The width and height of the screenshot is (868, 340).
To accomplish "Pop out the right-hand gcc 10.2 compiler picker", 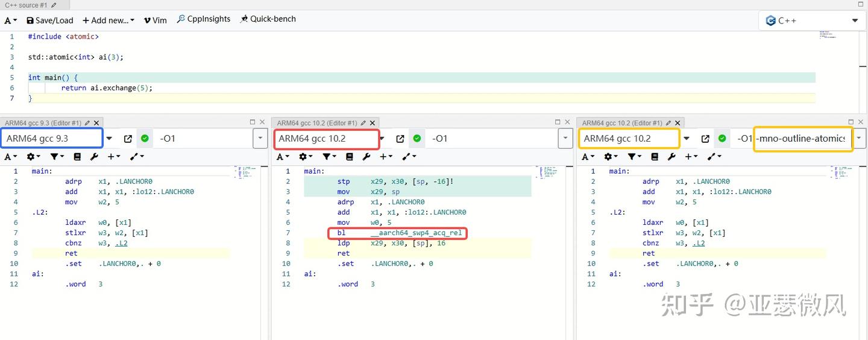I will tap(705, 139).
